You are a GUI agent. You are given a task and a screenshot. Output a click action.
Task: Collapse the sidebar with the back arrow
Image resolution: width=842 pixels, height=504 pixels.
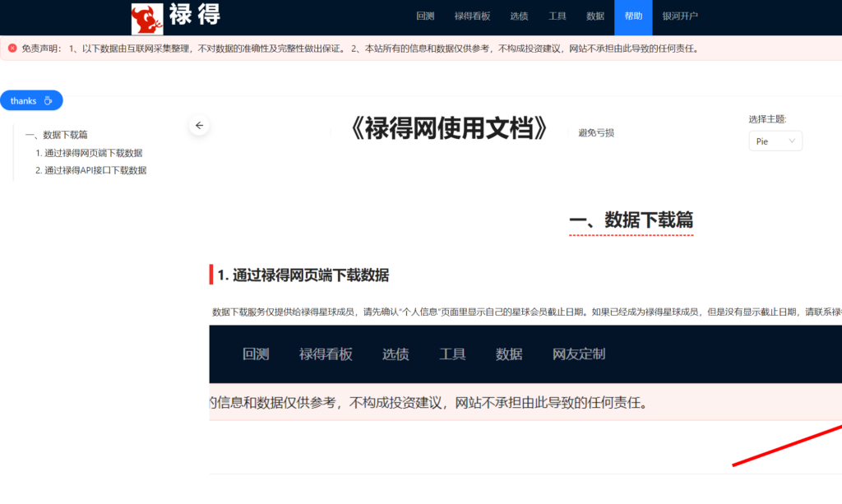coord(199,125)
